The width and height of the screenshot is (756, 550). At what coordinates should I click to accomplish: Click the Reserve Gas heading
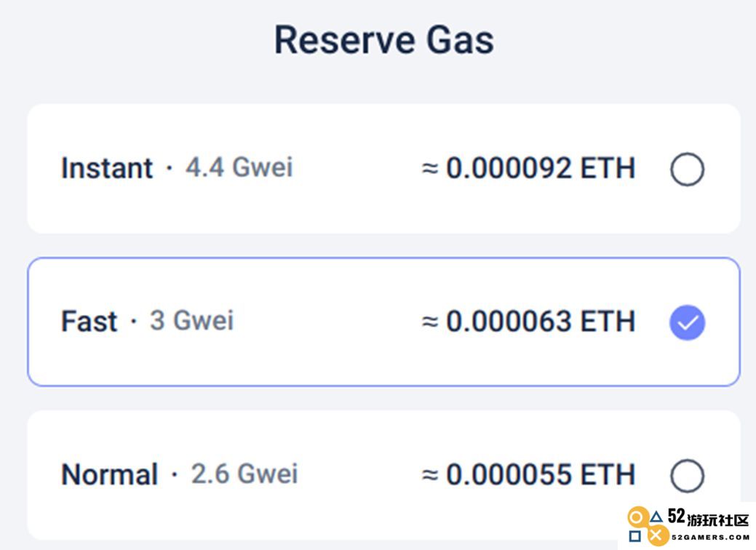[x=383, y=40]
